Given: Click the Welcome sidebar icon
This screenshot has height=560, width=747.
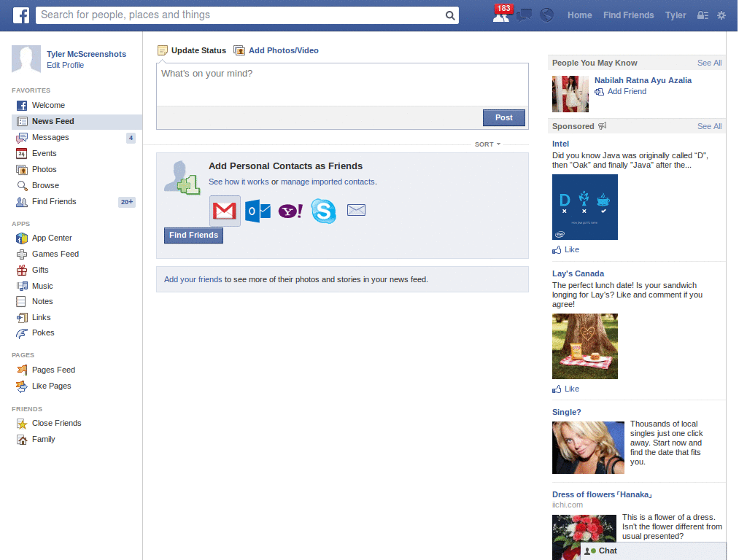Looking at the screenshot, I should 22,106.
